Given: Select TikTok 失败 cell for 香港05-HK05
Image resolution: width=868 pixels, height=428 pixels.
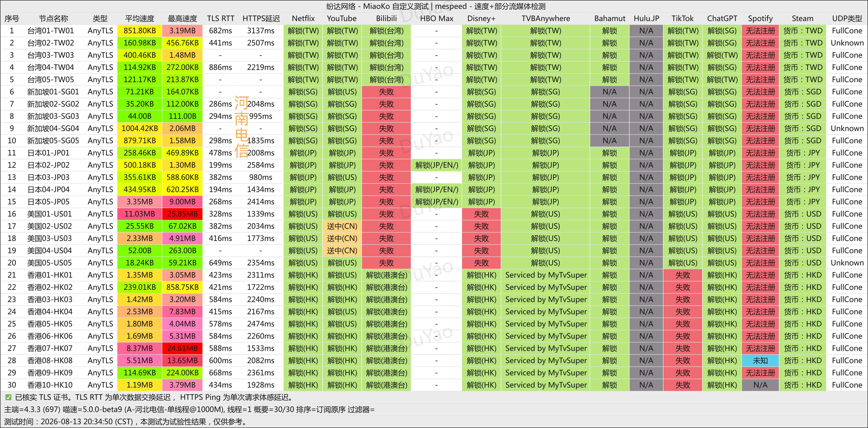Looking at the screenshot, I should [683, 324].
